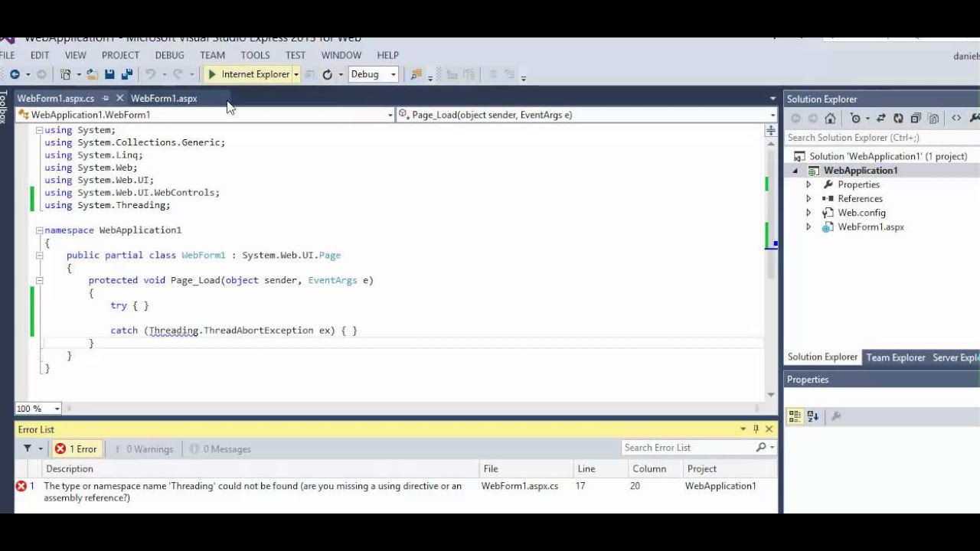The height and width of the screenshot is (551, 980).
Task: Click the Error List auto-hide pin icon
Action: point(756,429)
